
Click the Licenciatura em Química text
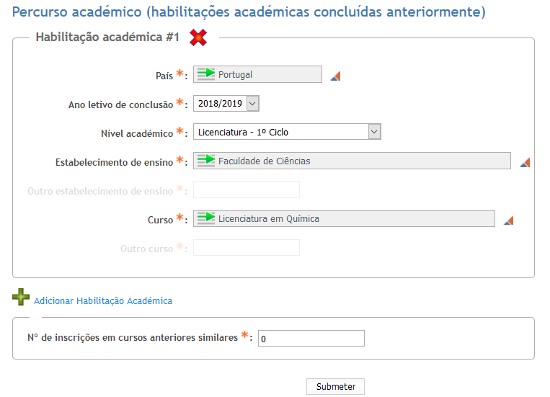pyautogui.click(x=269, y=219)
